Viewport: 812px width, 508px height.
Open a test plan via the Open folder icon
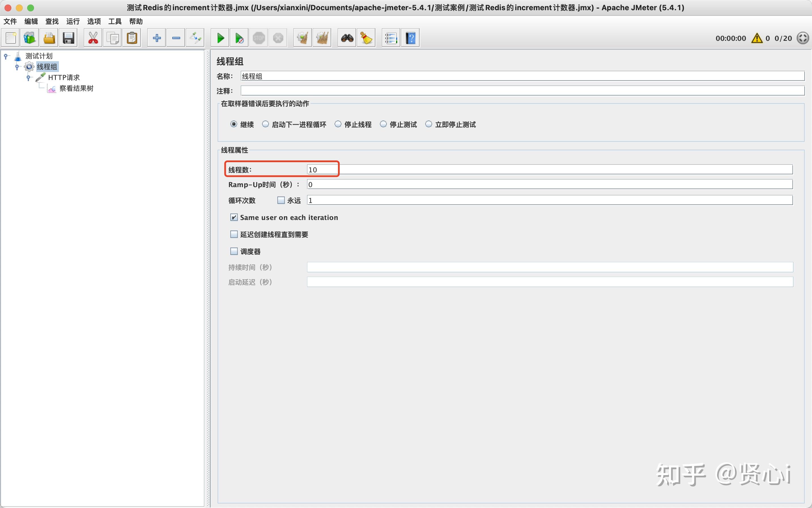click(49, 38)
